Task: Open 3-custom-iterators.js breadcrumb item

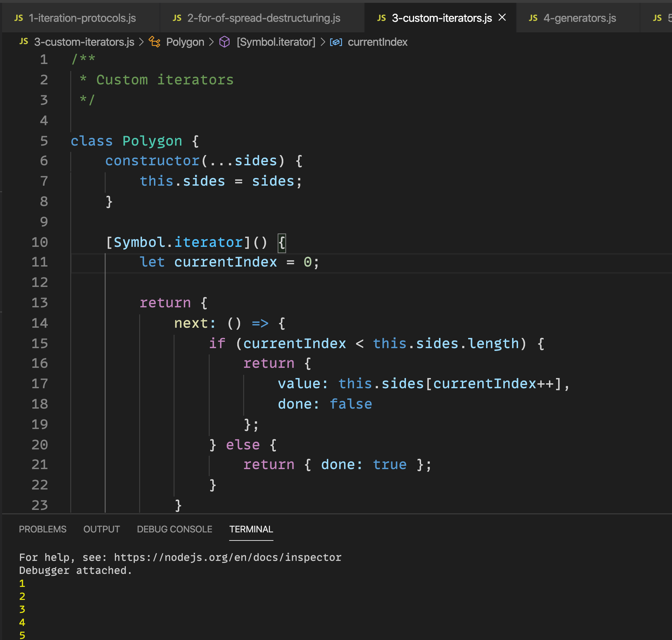Action: [x=84, y=42]
